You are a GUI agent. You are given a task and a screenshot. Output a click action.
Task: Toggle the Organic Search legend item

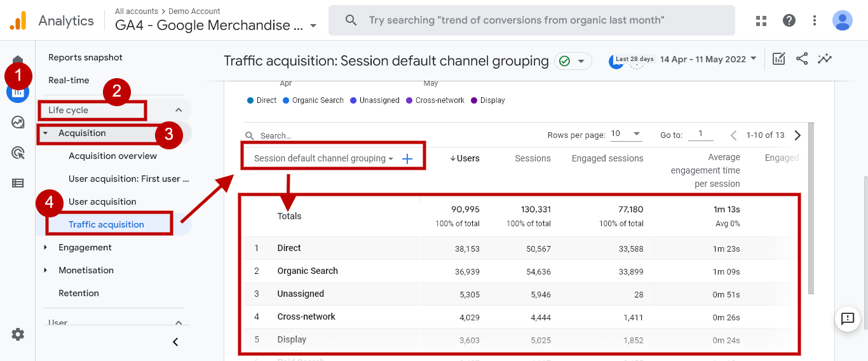click(x=313, y=100)
